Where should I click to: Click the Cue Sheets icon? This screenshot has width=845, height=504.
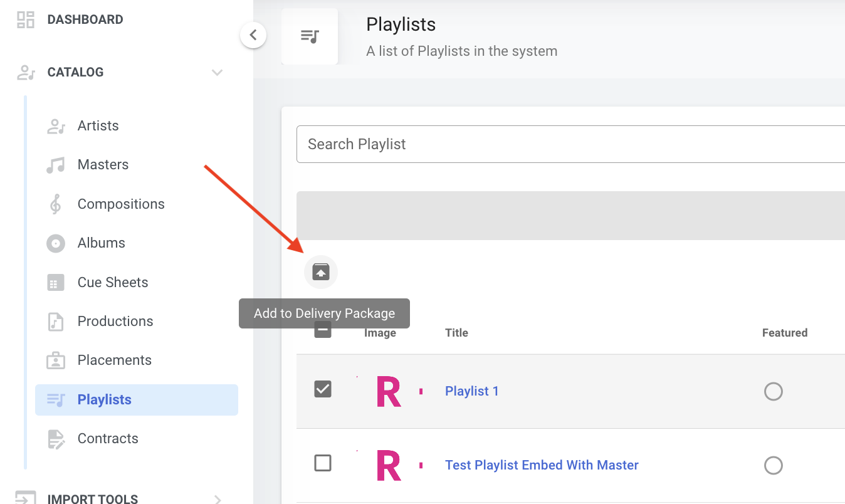click(56, 283)
